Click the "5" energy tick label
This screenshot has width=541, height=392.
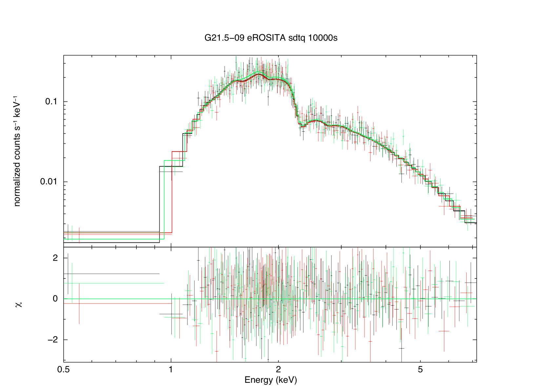point(420,369)
